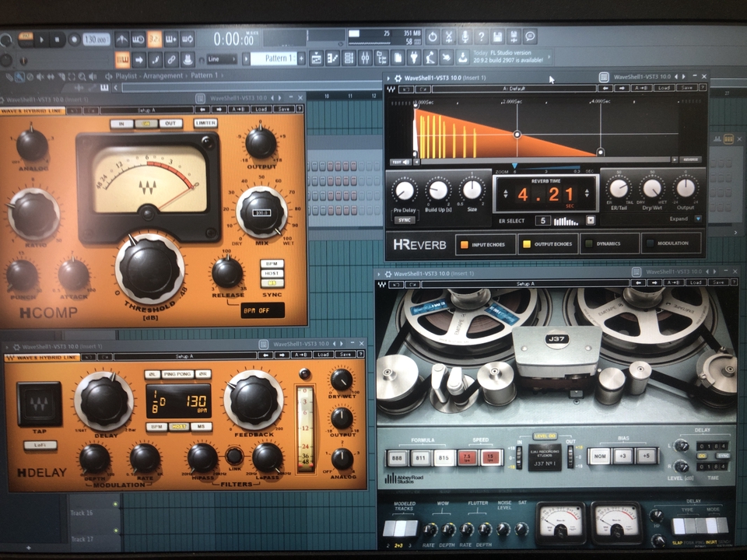Open the Pattern 1 selector
Screen dimensions: 747x560
273,58
